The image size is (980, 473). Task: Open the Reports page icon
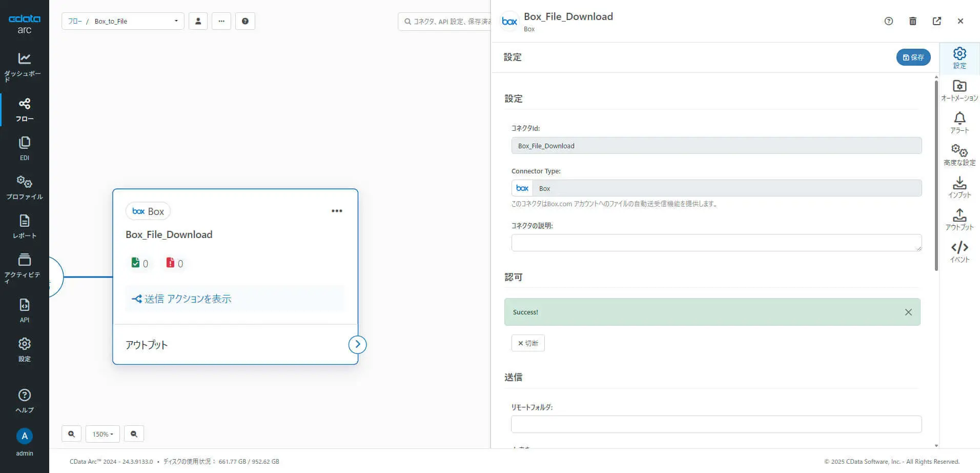click(x=24, y=226)
